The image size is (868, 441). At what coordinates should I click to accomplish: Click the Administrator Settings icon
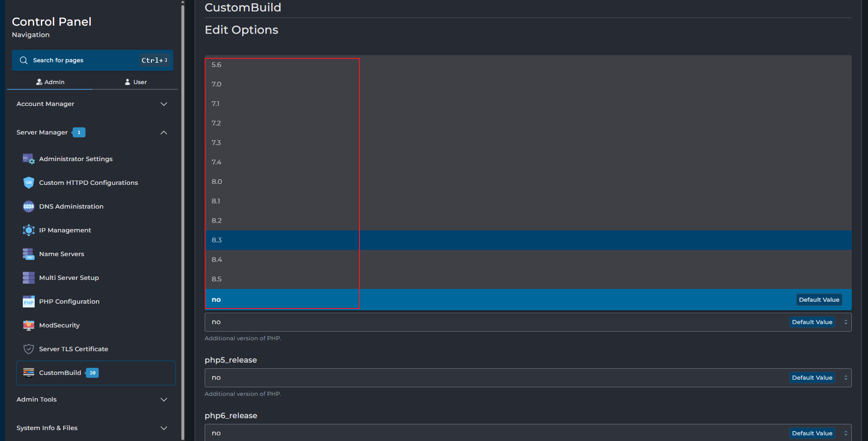point(28,159)
